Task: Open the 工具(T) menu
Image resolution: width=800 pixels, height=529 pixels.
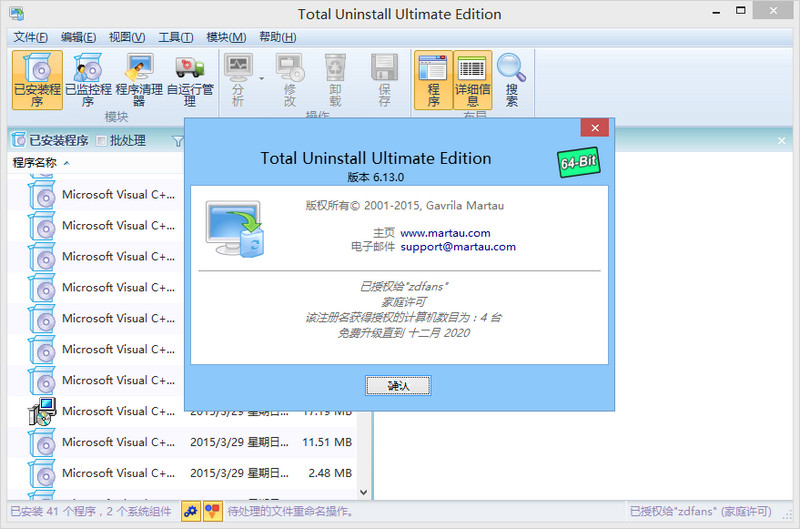Action: (x=176, y=37)
